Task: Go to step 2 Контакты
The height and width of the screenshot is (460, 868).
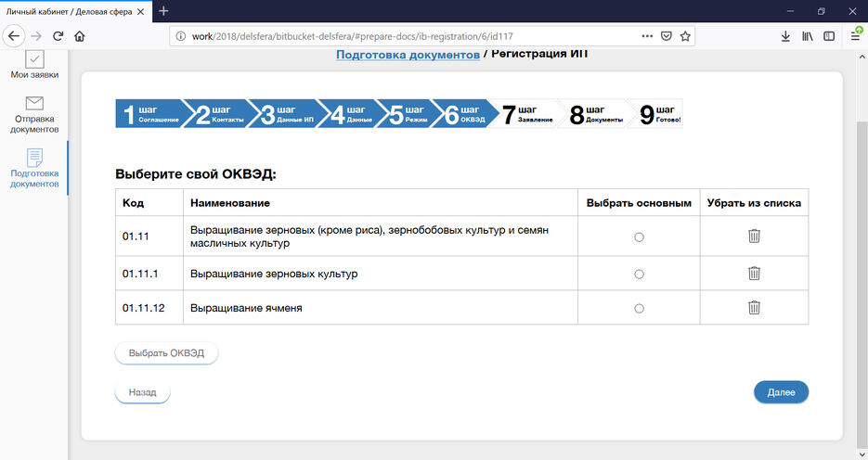Action: 219,114
